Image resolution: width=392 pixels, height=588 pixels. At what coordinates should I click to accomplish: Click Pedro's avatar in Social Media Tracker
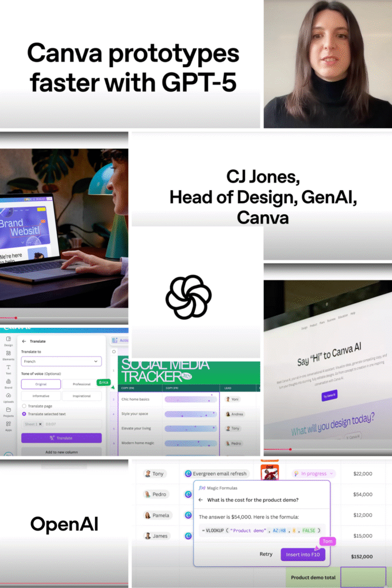click(228, 443)
